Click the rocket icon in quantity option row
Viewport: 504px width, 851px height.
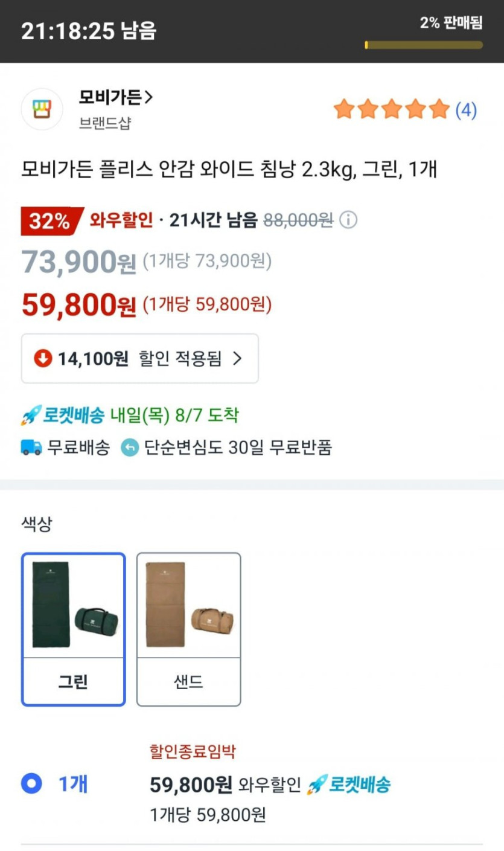click(x=317, y=785)
